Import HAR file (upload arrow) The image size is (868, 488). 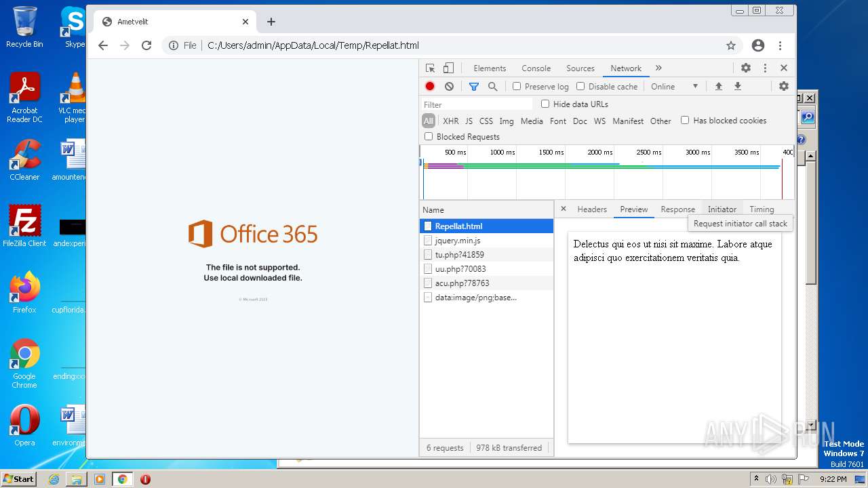pyautogui.click(x=719, y=87)
